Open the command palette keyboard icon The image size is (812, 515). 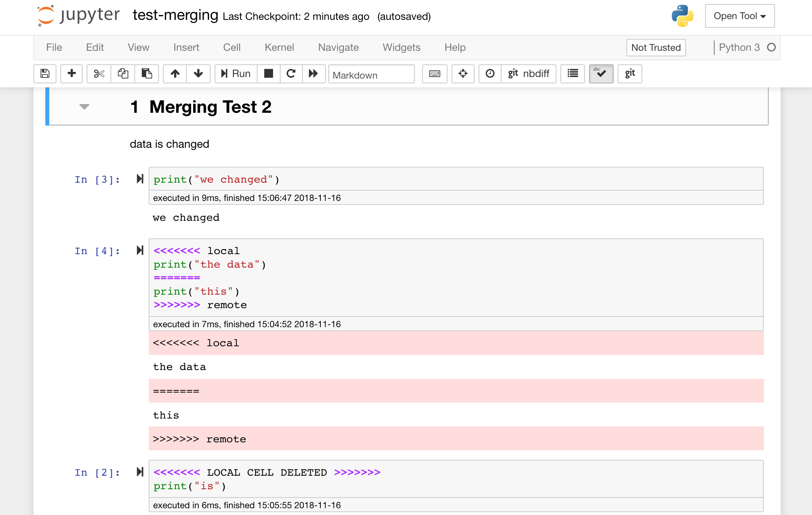click(434, 73)
